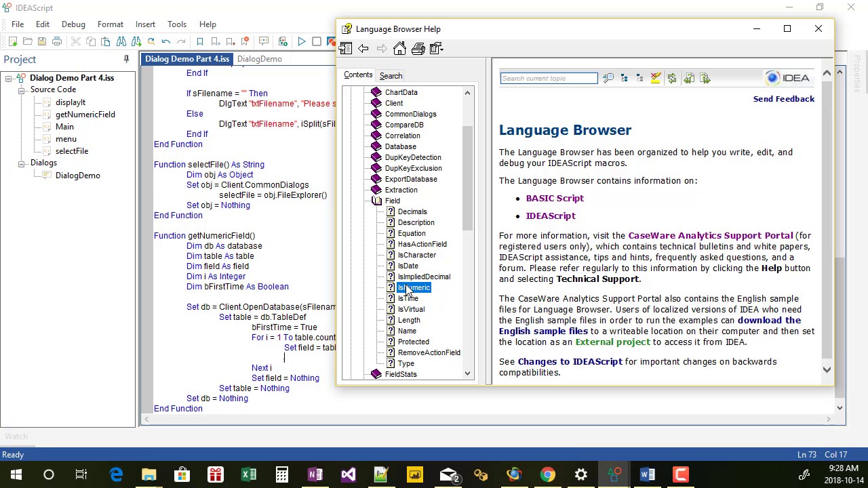Open the RemoveActionField help topic

point(429,352)
